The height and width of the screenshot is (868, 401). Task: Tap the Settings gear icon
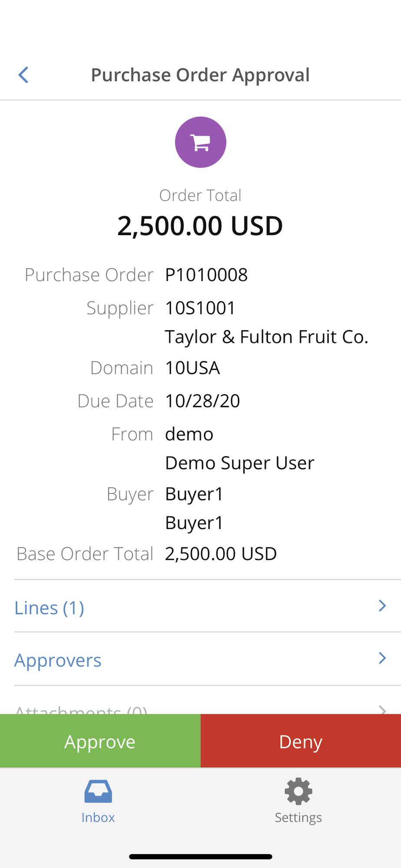299,791
